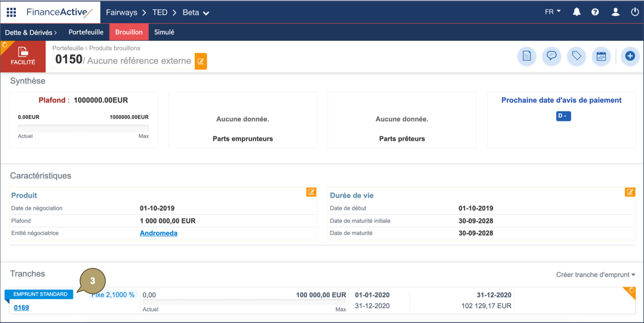Click the tag label icon
The image size is (644, 323).
pyautogui.click(x=576, y=56)
